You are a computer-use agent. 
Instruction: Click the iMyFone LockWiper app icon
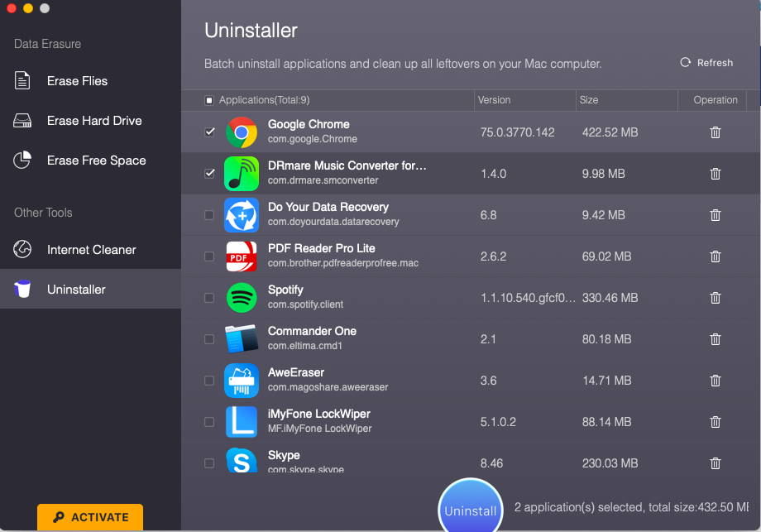pyautogui.click(x=242, y=422)
